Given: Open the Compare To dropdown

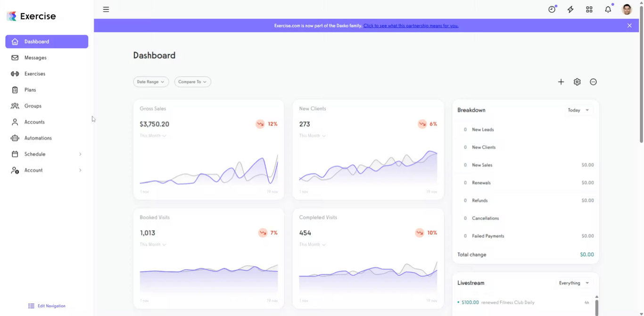Looking at the screenshot, I should coord(192,82).
